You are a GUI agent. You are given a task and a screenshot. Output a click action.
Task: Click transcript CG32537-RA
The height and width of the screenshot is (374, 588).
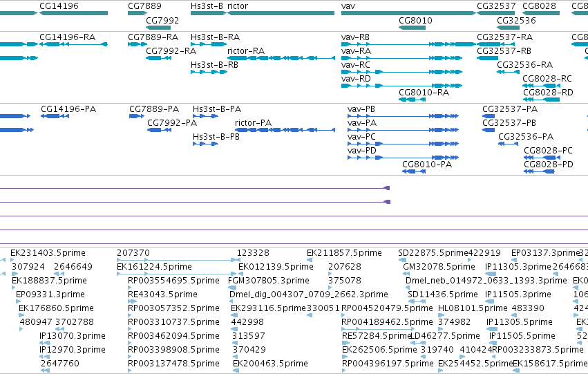pos(505,37)
